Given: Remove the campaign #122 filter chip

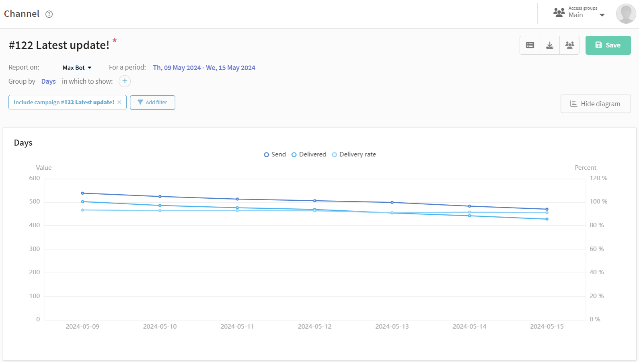Looking at the screenshot, I should point(119,102).
